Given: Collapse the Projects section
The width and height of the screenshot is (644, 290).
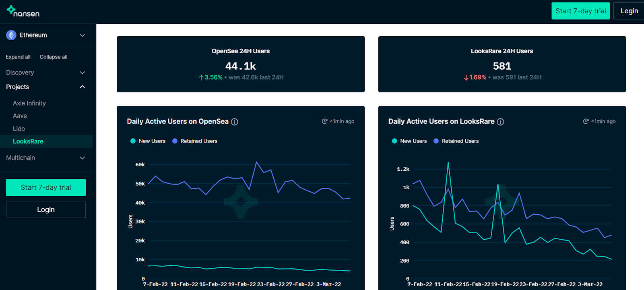Looking at the screenshot, I should coord(82,87).
